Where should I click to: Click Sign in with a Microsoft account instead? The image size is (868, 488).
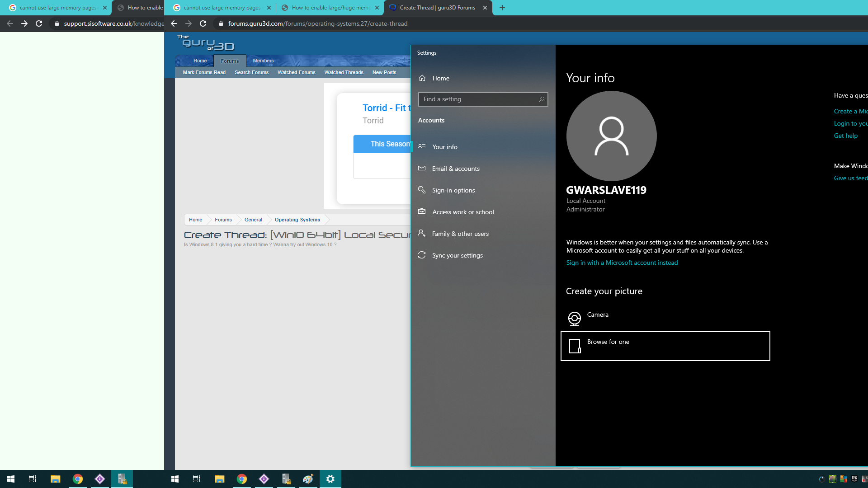pos(622,263)
